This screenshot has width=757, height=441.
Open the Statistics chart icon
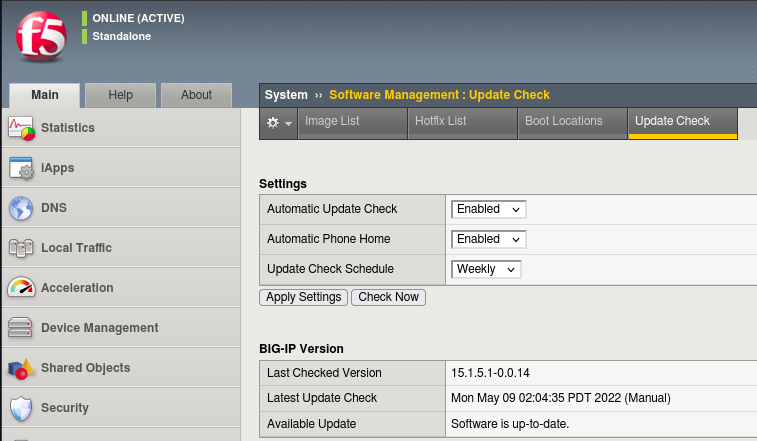coord(21,128)
